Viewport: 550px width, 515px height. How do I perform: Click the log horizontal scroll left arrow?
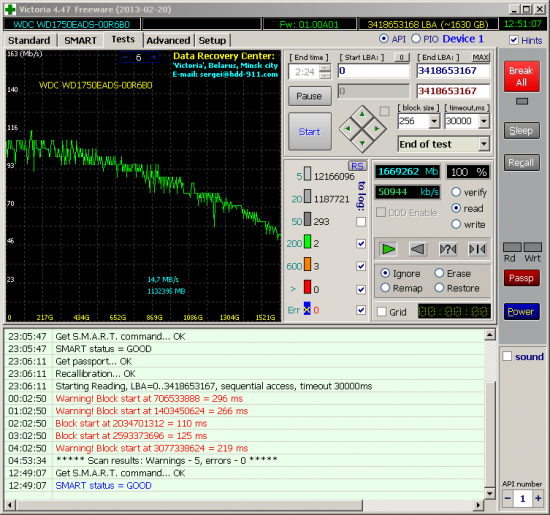9,506
